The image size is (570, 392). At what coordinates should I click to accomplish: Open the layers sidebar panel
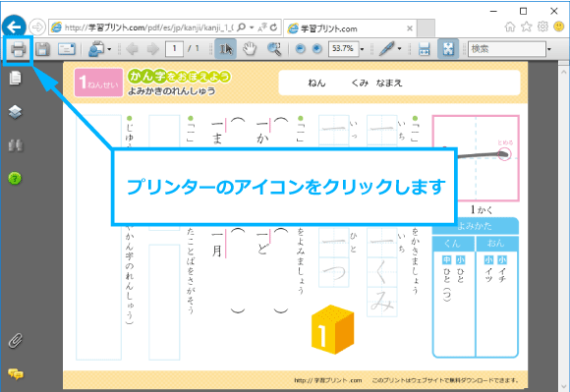tap(15, 112)
